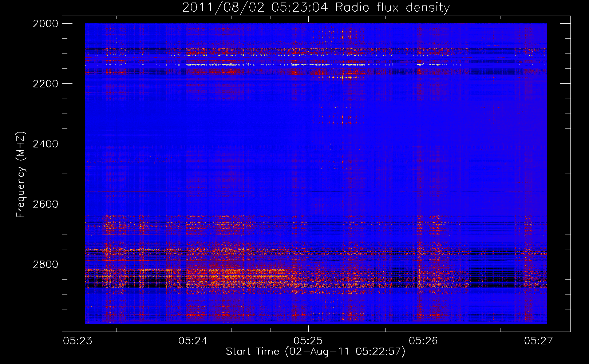Click the 05:26 time tick label
Image resolution: width=589 pixels, height=364 pixels.
point(423,341)
